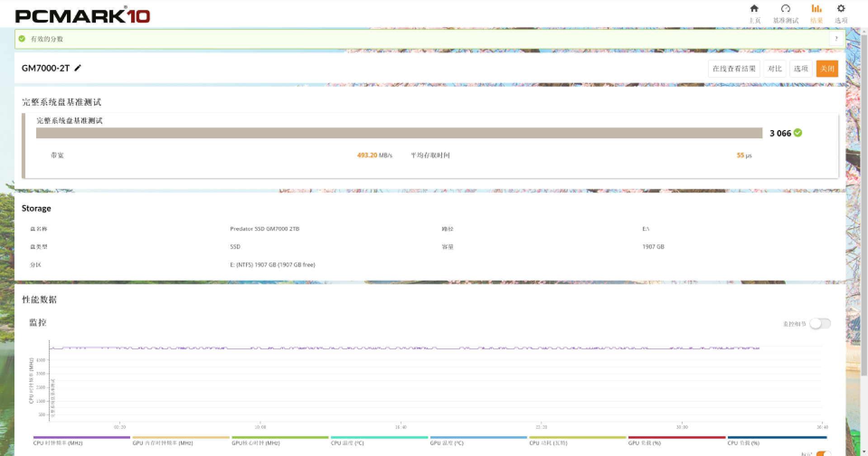Viewport: 868px width, 456px height.
Task: Click the path value E:\
Action: coord(646,229)
